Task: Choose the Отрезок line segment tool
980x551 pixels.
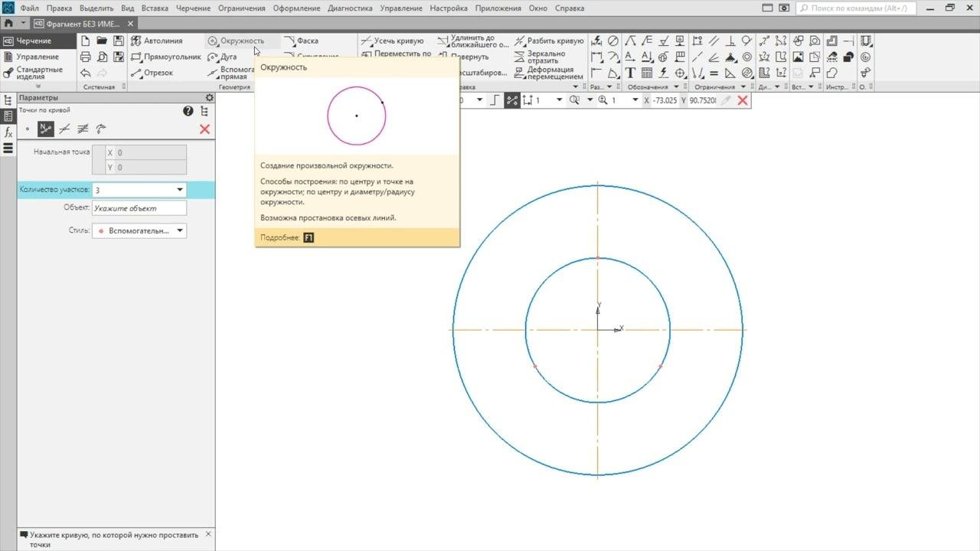Action: click(152, 73)
